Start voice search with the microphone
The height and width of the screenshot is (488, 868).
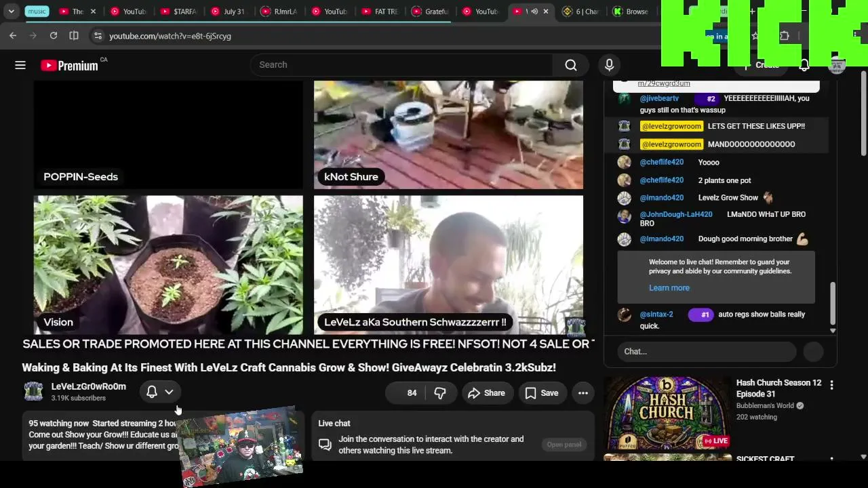[609, 65]
